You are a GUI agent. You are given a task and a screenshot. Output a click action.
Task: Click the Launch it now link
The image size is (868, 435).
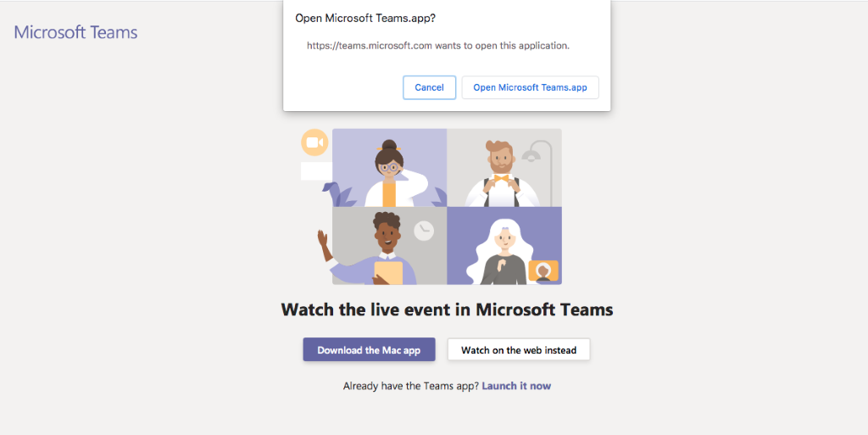pos(516,386)
